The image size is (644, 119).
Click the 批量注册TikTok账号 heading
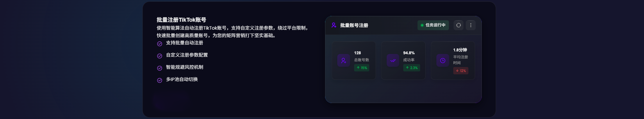(181, 20)
